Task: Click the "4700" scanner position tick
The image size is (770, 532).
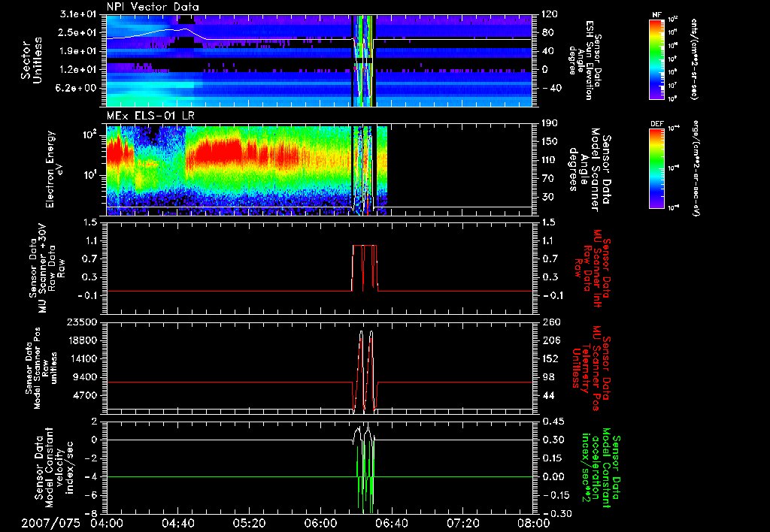Action: coord(86,395)
